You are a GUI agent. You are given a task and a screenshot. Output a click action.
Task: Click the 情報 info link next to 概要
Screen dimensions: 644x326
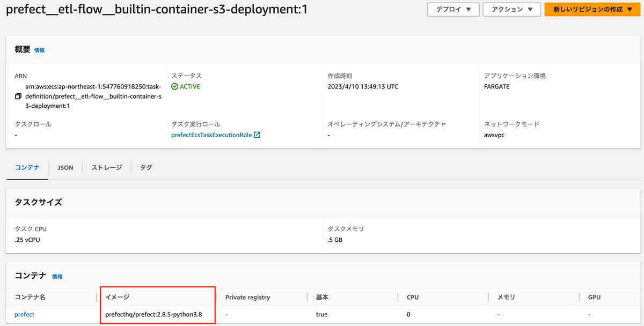pyautogui.click(x=39, y=50)
